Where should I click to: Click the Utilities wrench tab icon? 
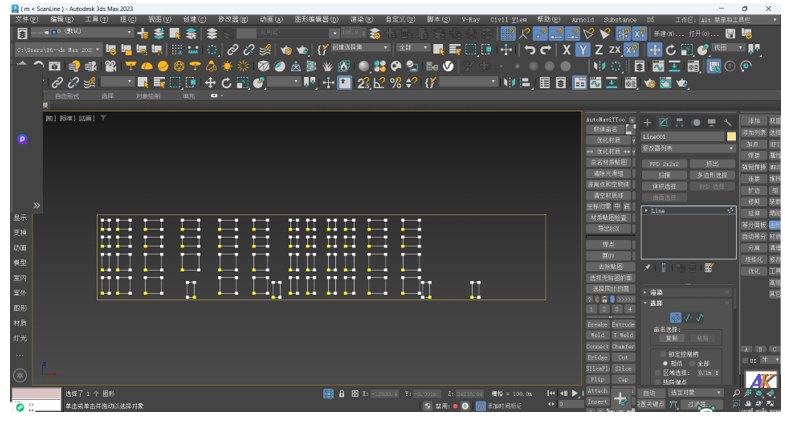pyautogui.click(x=728, y=122)
